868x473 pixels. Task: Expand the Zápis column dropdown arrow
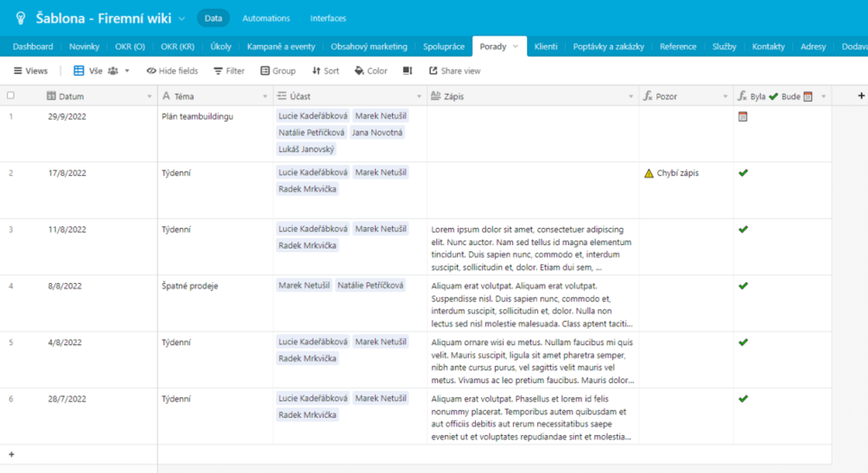pyautogui.click(x=630, y=97)
